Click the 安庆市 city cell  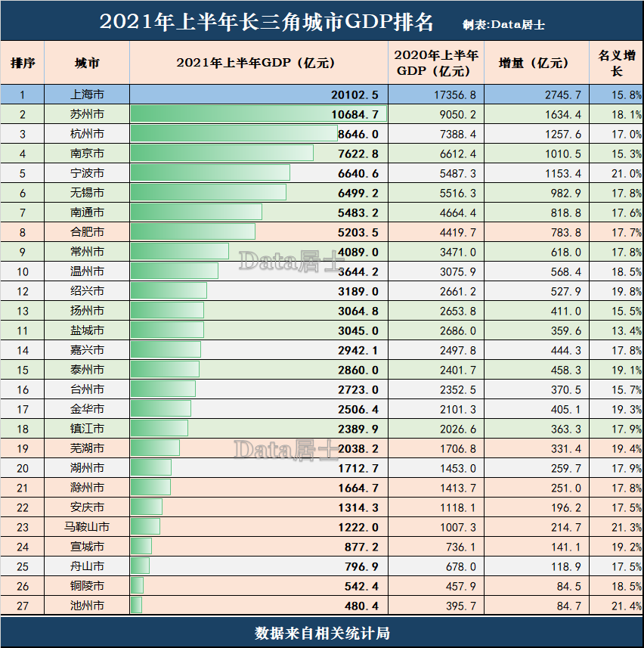87,507
